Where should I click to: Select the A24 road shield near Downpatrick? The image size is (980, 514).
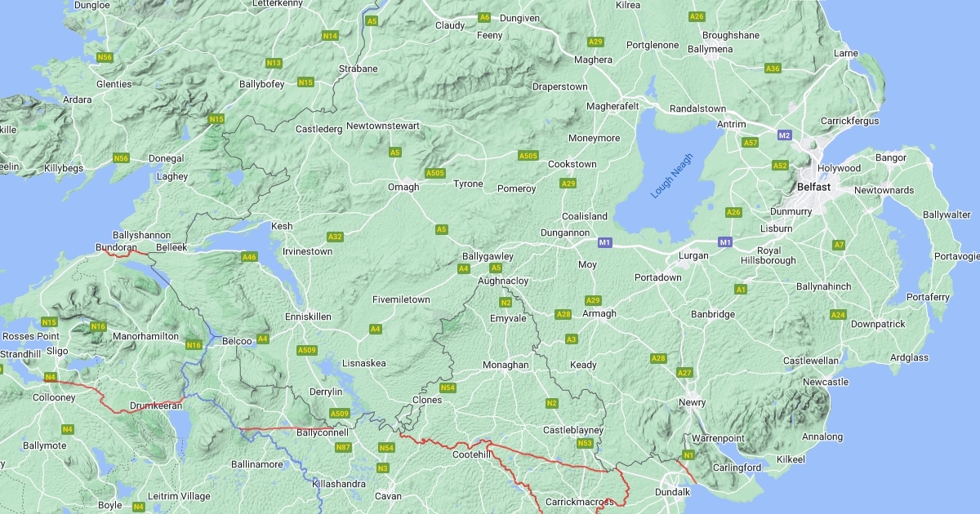(838, 315)
